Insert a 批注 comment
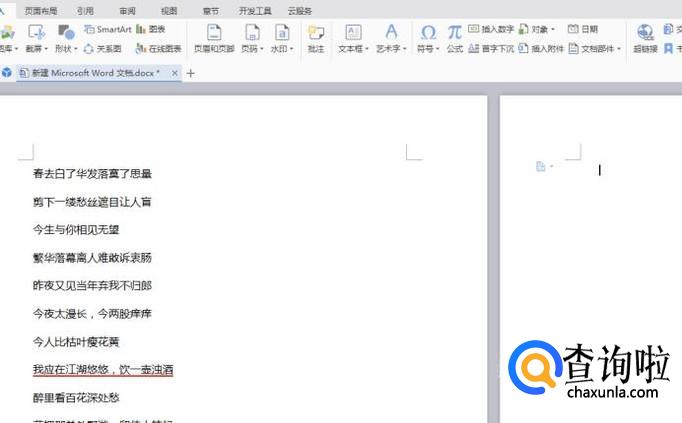682x423 pixels. click(x=316, y=38)
